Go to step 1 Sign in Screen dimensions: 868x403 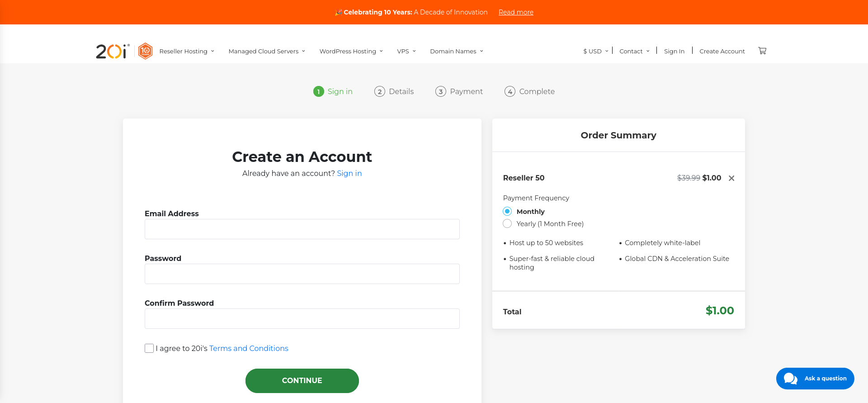pyautogui.click(x=333, y=91)
